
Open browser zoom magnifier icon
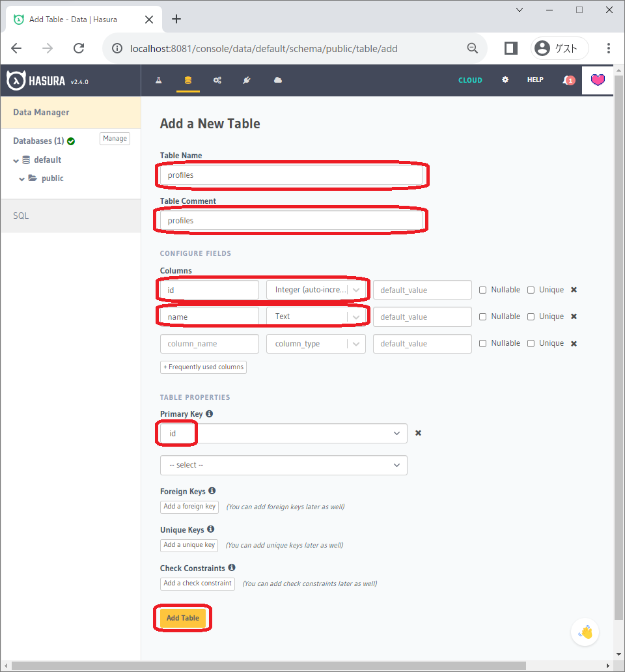tap(473, 48)
